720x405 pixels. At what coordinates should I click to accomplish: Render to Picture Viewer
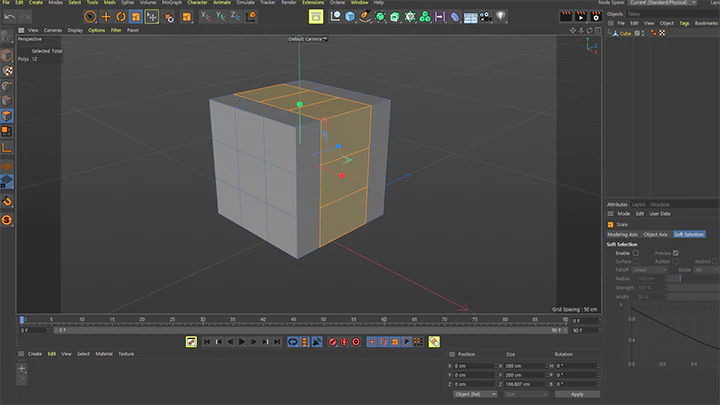pos(581,17)
